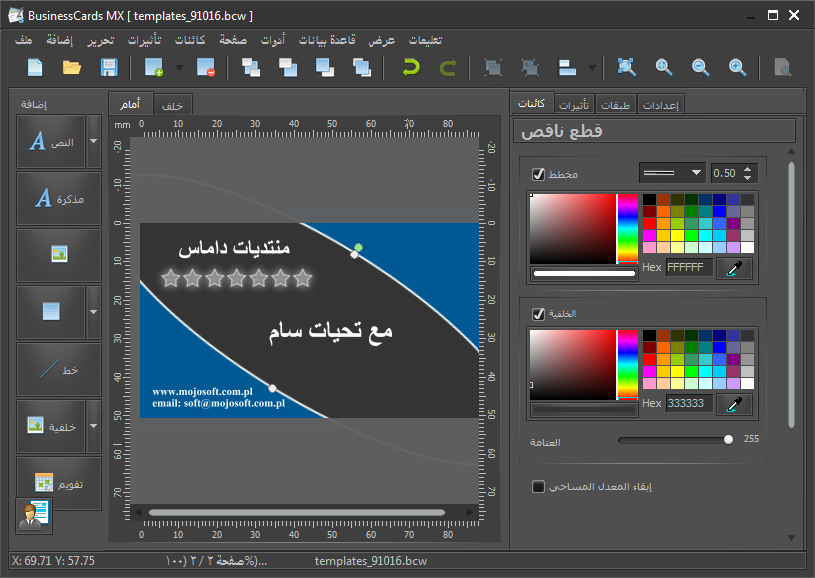Select the منتديات داماس text on card
The height and width of the screenshot is (578, 815).
(x=234, y=246)
